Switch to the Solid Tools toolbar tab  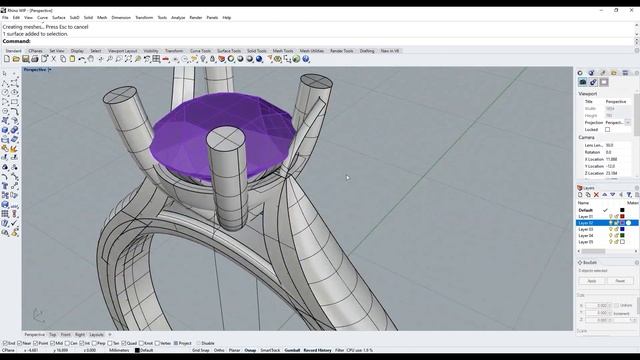pos(257,51)
